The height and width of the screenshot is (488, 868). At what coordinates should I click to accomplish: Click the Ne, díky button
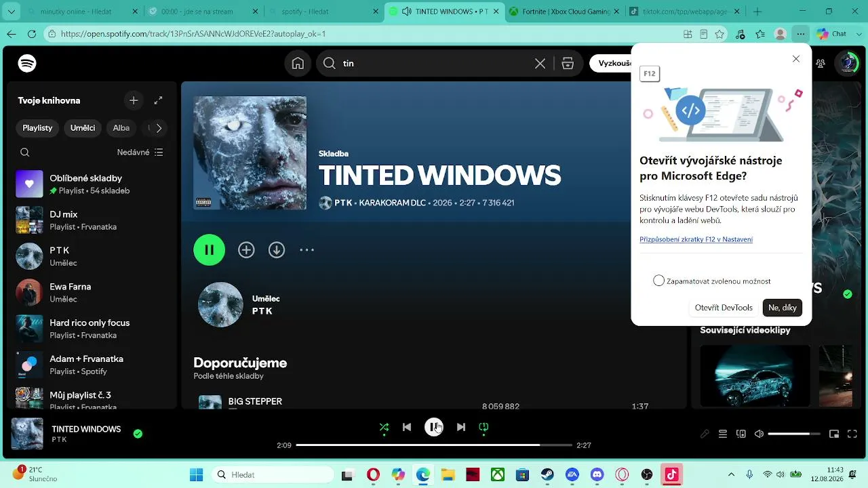pyautogui.click(x=783, y=308)
